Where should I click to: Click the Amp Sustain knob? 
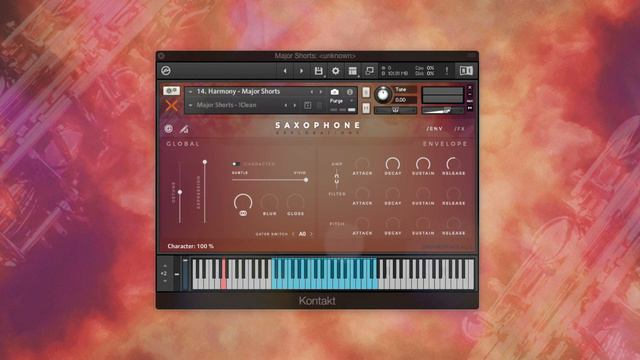click(x=423, y=164)
